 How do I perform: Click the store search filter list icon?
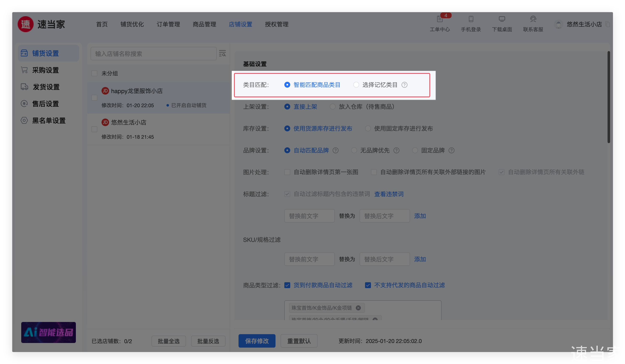pos(222,53)
